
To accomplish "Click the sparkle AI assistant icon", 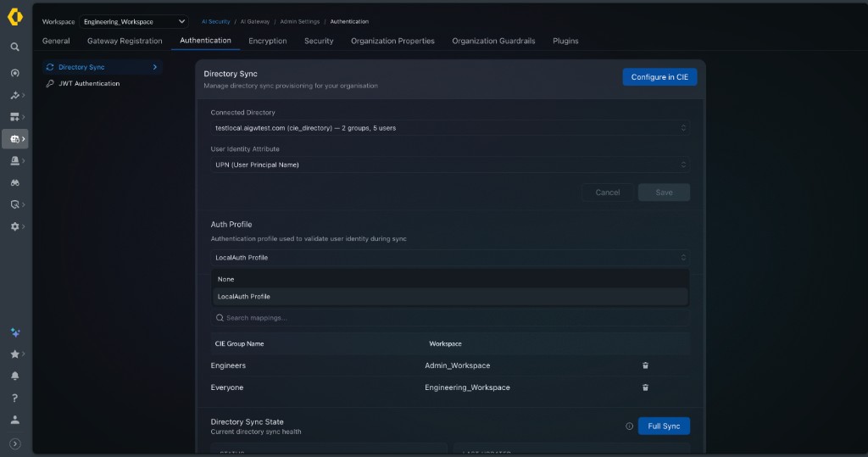I will (x=15, y=332).
